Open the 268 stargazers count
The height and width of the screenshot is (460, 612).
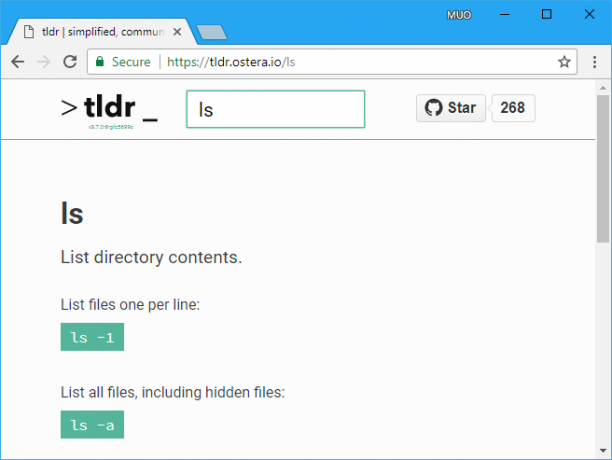click(513, 108)
